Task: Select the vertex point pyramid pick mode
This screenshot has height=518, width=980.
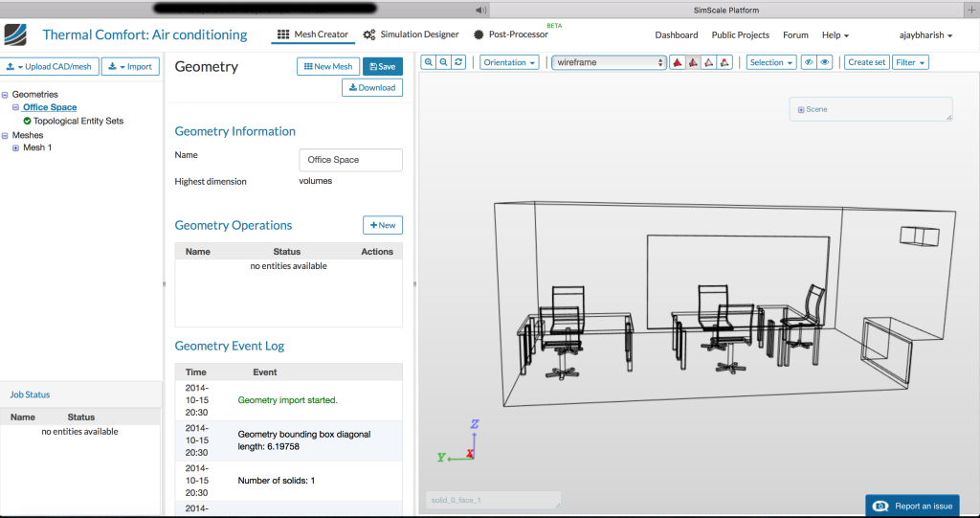Action: [724, 62]
